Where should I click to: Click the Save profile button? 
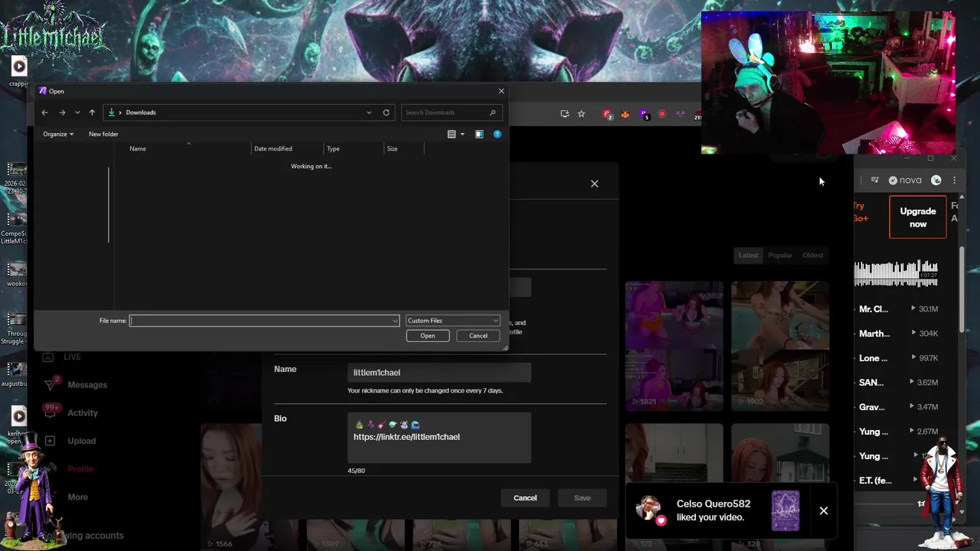tap(582, 498)
